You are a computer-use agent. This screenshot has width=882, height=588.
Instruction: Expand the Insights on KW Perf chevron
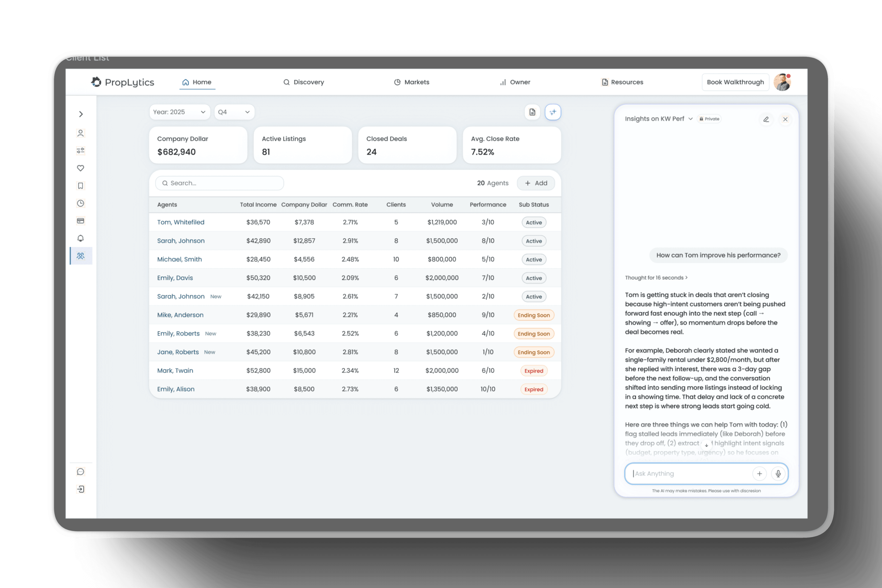click(x=690, y=119)
